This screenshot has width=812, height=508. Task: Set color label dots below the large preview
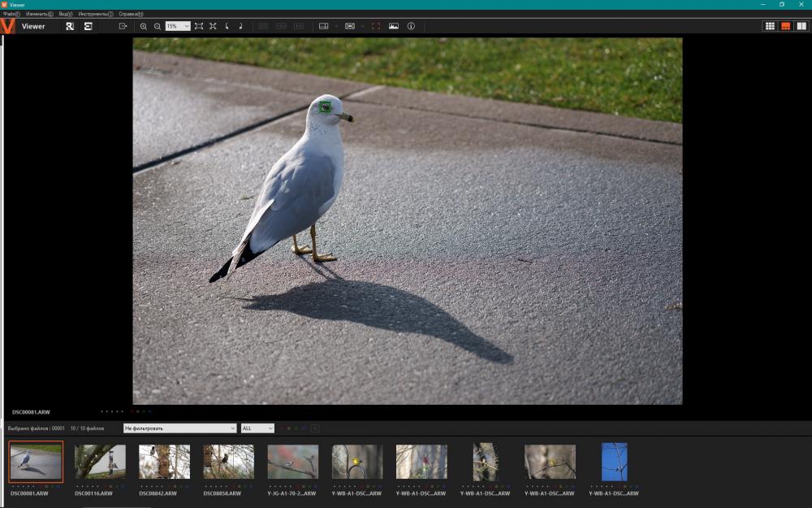click(x=140, y=411)
